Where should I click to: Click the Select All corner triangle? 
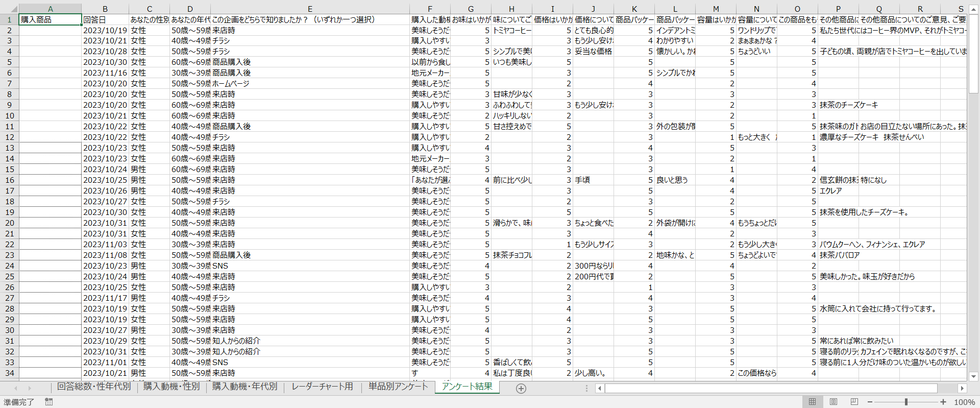point(9,9)
